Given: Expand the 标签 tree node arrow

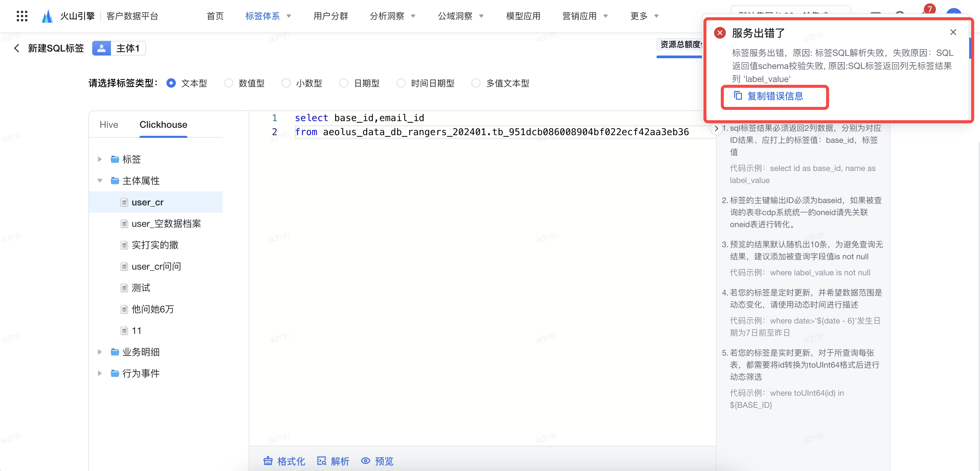Looking at the screenshot, I should tap(100, 159).
